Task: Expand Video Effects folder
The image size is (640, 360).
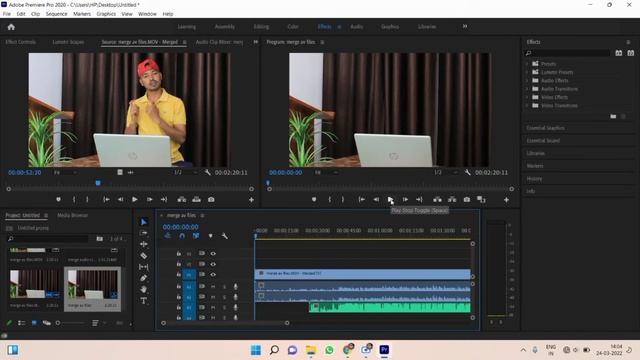Action: 527,98
